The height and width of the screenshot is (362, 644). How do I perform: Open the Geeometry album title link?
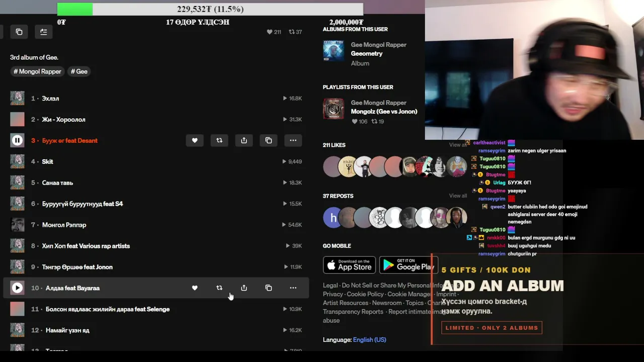tap(367, 54)
